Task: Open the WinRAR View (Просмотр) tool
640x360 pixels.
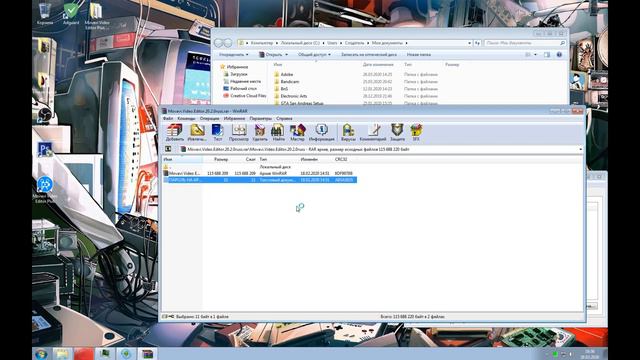Action: (x=239, y=133)
